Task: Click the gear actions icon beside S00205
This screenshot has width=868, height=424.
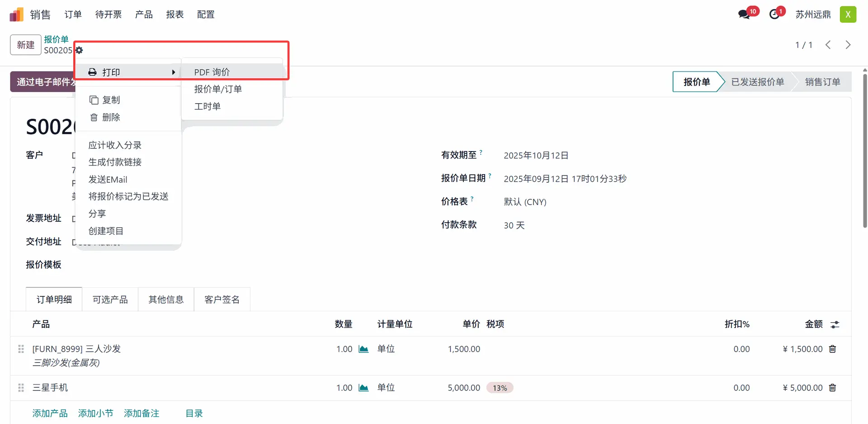Action: click(79, 50)
